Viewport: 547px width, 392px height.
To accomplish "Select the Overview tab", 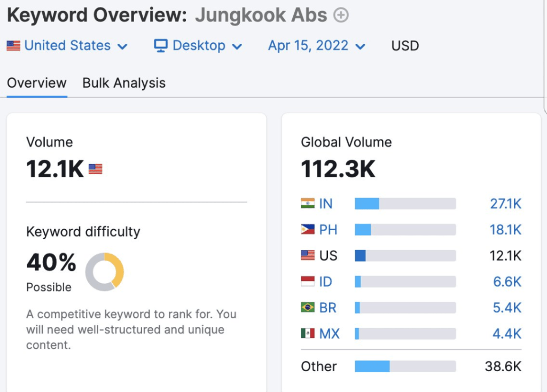I will (37, 83).
